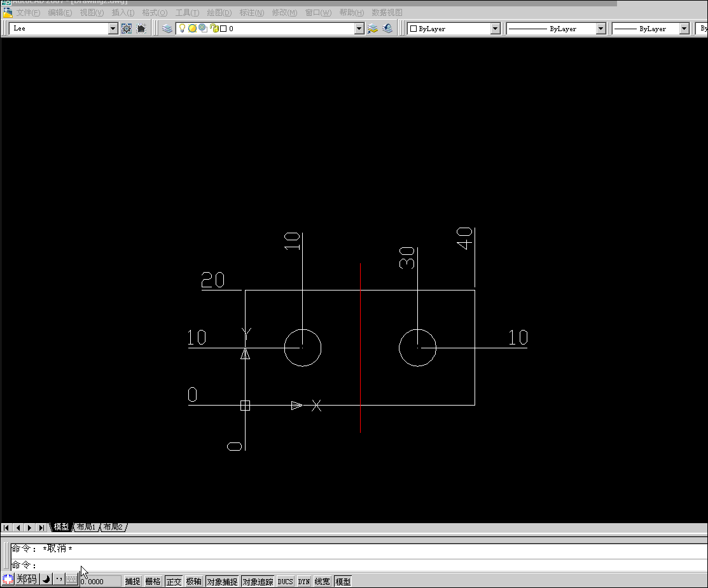Screen dimensions: 708x588
Task: Select the 20 dimension text
Action: pyautogui.click(x=212, y=280)
